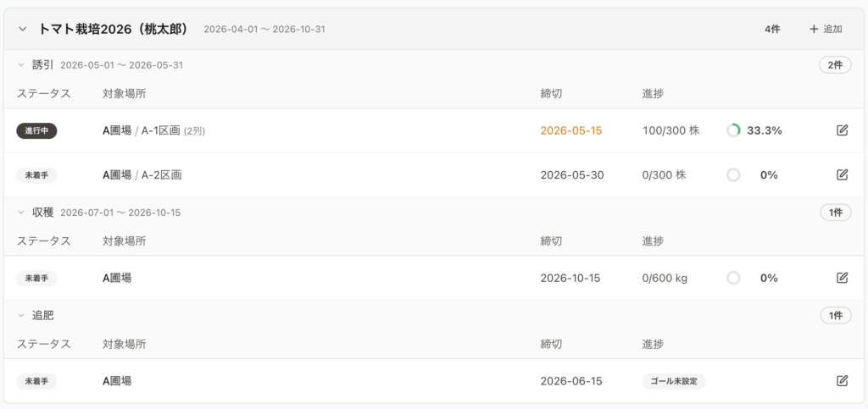Click the 0% progress ring in A-2区画 row
The width and height of the screenshot is (868, 409).
733,175
